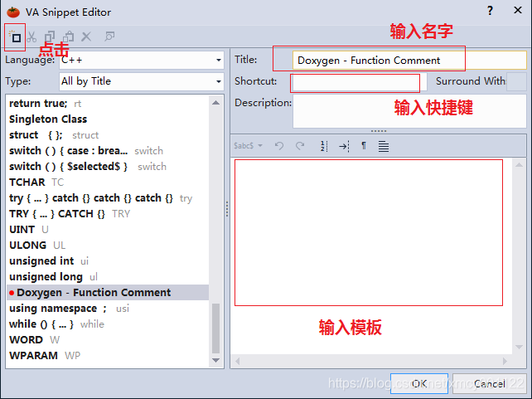Click the Title input field

tap(409, 60)
